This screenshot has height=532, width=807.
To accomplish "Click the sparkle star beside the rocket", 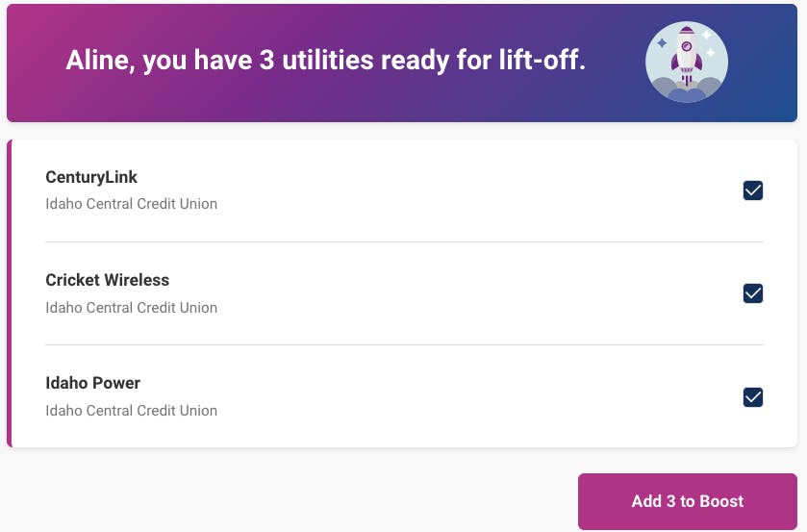I will 663,43.
